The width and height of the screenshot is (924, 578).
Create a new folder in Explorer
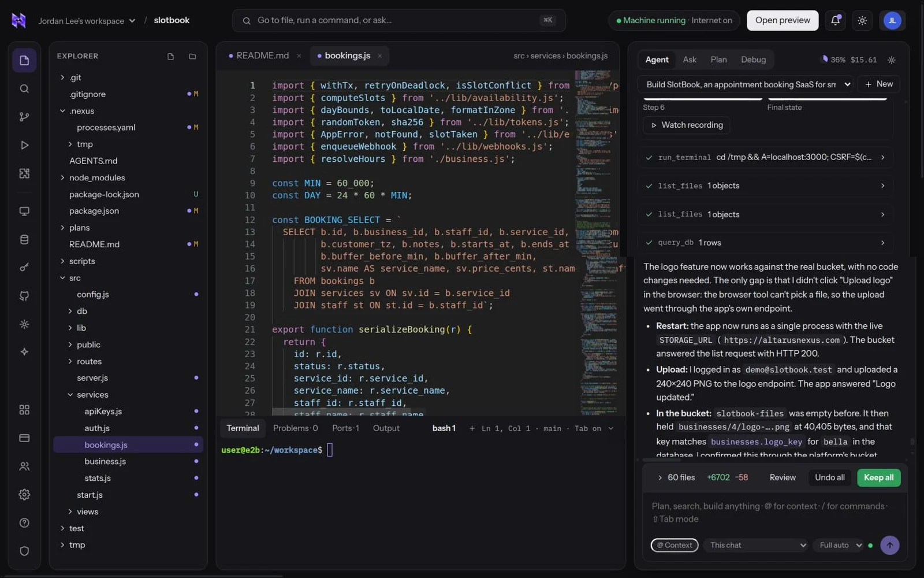click(192, 56)
